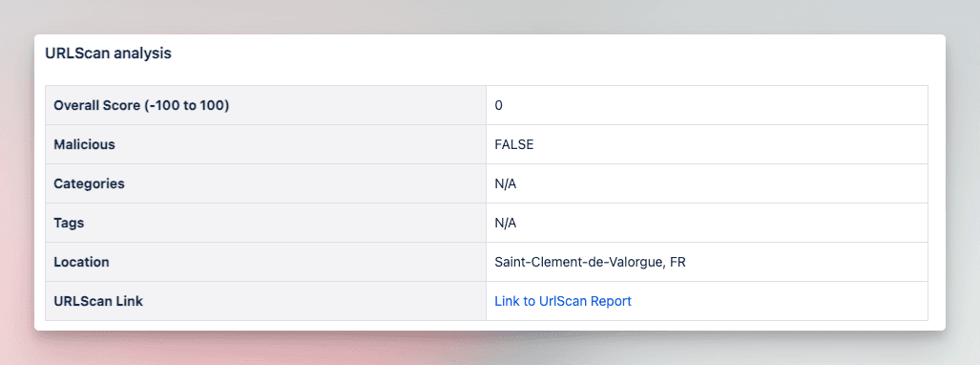Click the "(-100 to 100)" range text
Screen dimensions: 980x365
point(187,106)
